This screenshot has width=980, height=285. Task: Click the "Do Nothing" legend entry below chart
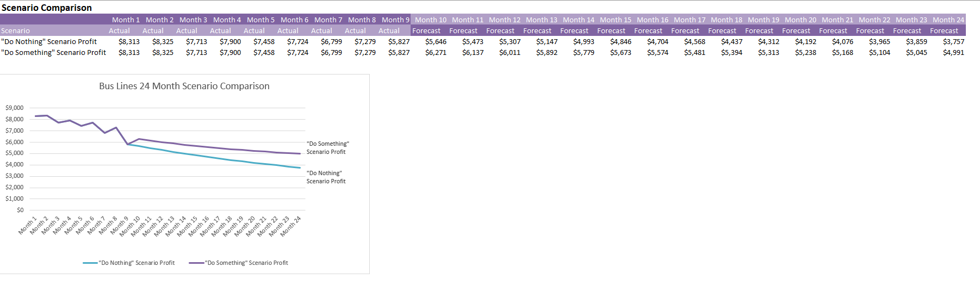coord(129,263)
